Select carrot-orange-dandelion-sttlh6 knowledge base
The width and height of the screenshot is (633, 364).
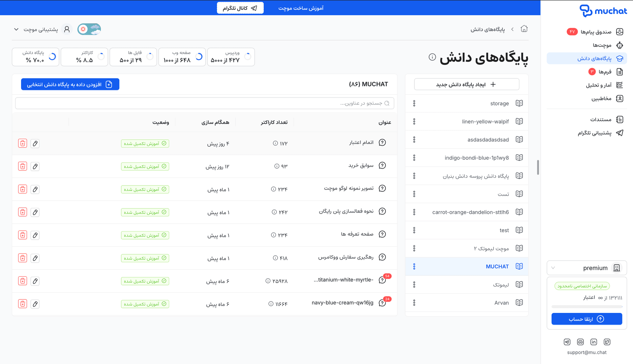point(467,212)
